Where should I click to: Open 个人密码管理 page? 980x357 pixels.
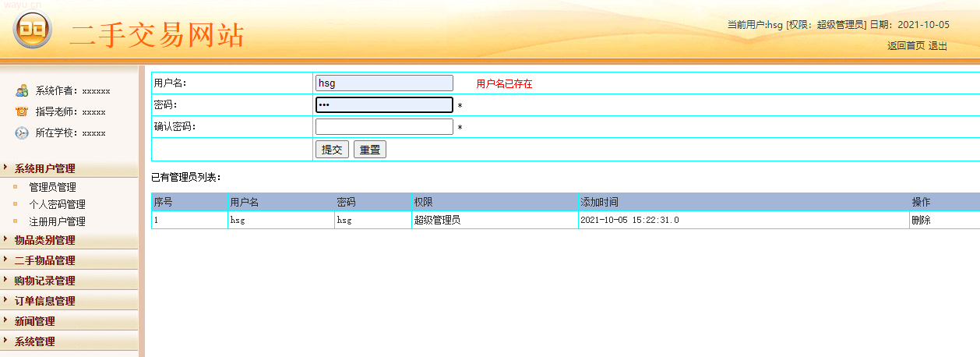click(x=57, y=204)
